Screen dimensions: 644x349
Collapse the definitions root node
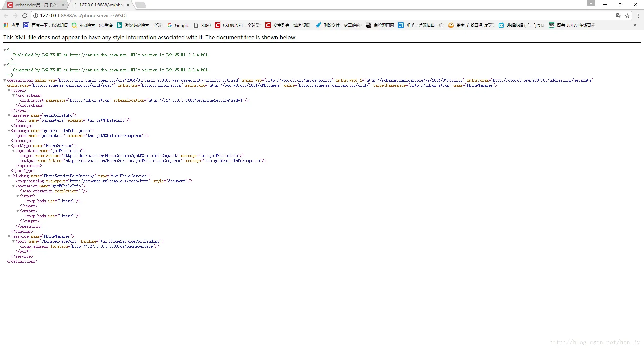[x=5, y=80]
